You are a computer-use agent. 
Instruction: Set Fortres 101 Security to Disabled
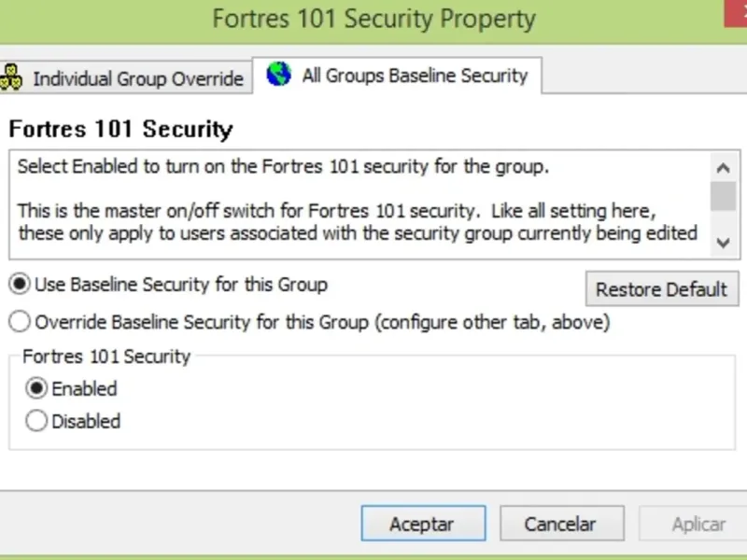pyautogui.click(x=36, y=421)
